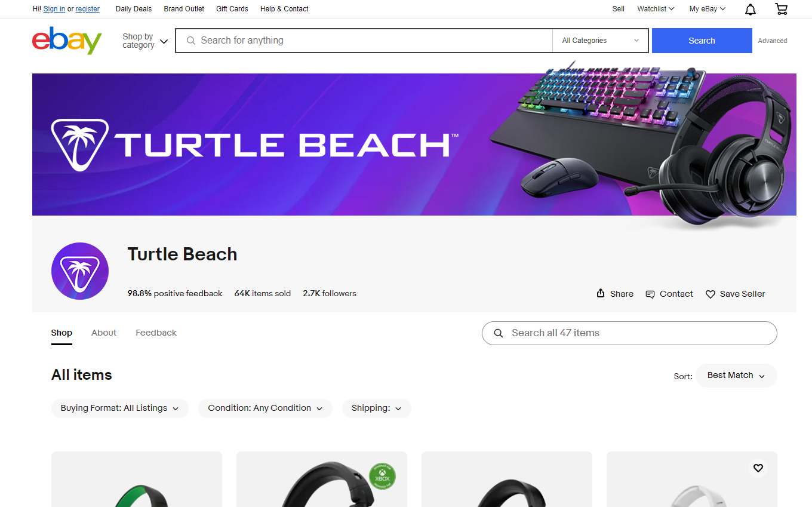Viewport: 812px width, 507px height.
Task: Expand the Buying Format filter
Action: click(x=120, y=408)
